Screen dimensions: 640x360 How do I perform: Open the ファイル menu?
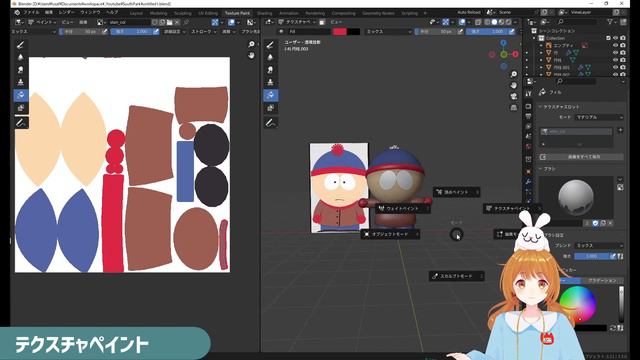[31, 12]
